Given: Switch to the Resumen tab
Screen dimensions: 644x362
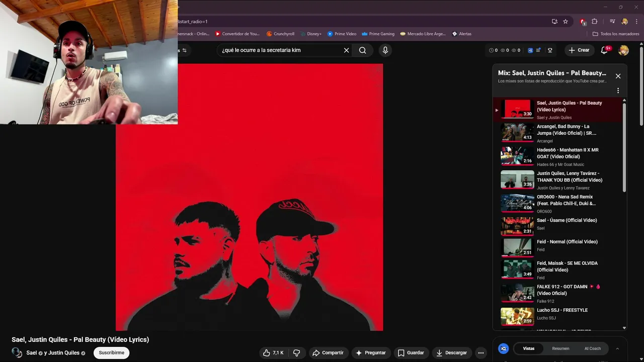Looking at the screenshot, I should (x=560, y=348).
